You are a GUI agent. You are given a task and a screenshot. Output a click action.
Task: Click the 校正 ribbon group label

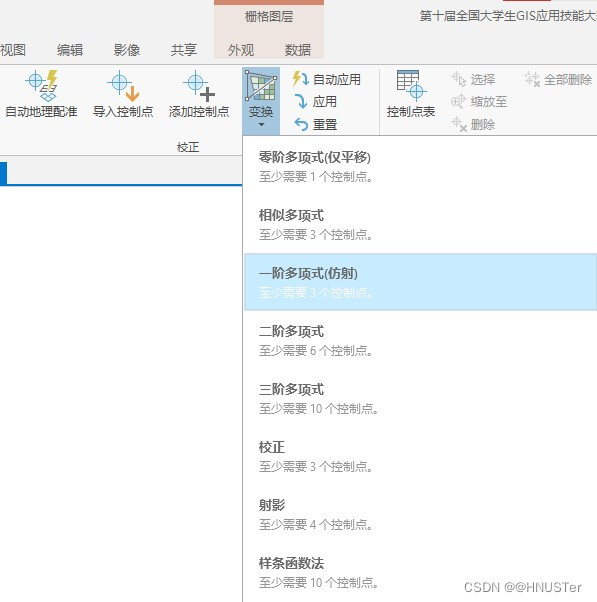click(188, 147)
